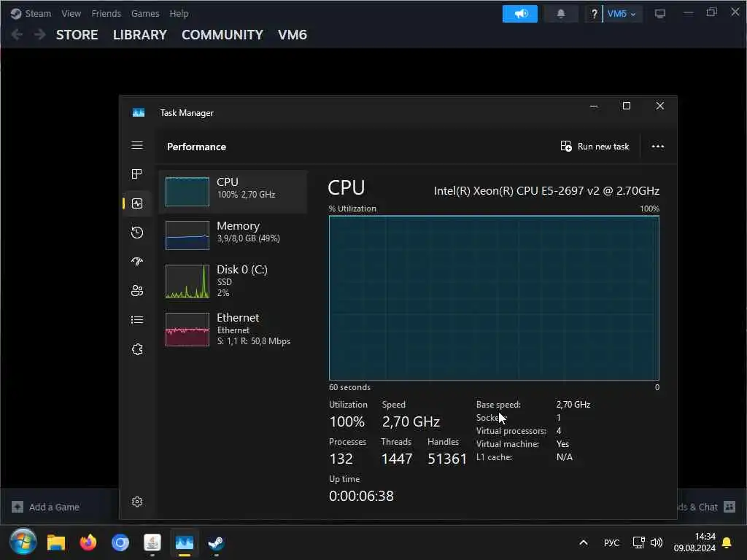
Task: Open Steam notifications bell
Action: (561, 14)
